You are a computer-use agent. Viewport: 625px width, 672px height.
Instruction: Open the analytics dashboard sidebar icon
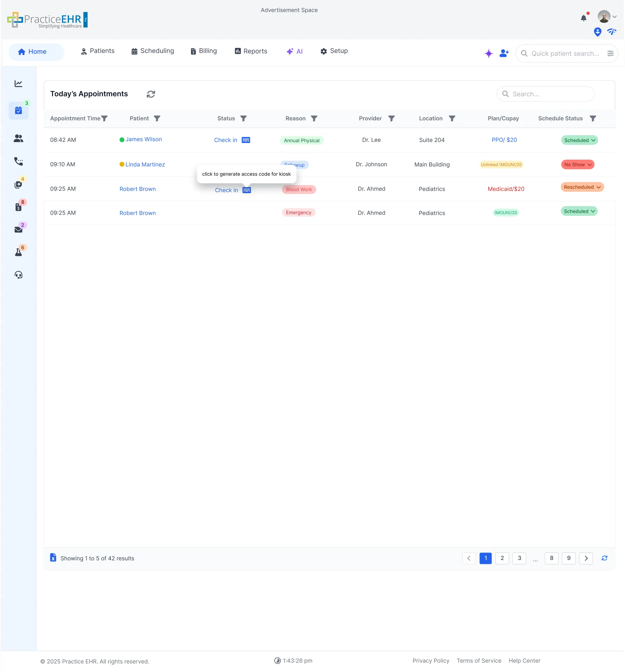pyautogui.click(x=19, y=83)
